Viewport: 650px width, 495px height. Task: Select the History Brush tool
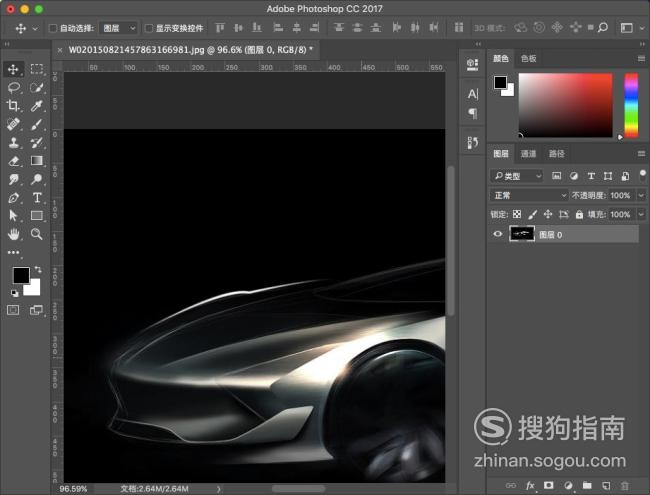pyautogui.click(x=36, y=143)
